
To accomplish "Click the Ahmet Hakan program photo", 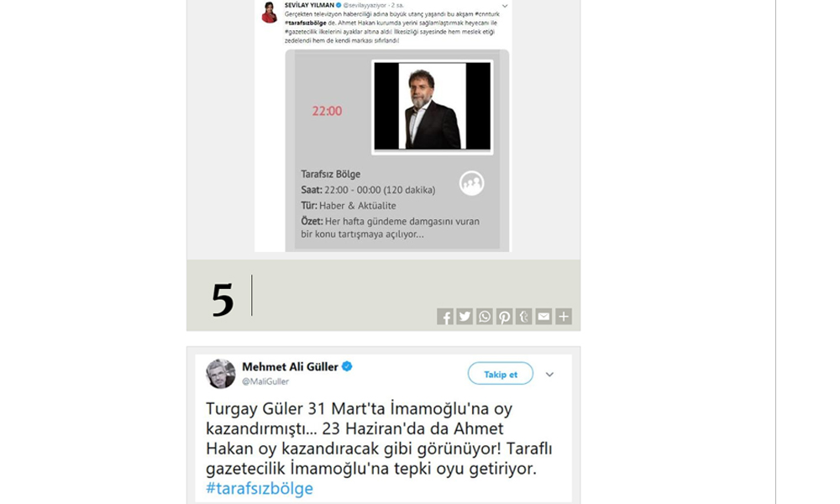I will (433, 107).
